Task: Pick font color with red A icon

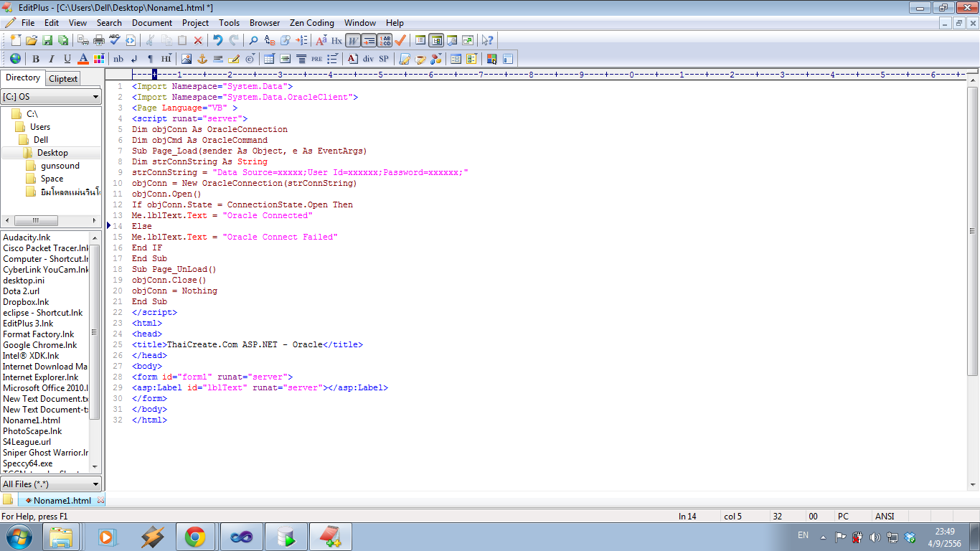Action: [83, 59]
